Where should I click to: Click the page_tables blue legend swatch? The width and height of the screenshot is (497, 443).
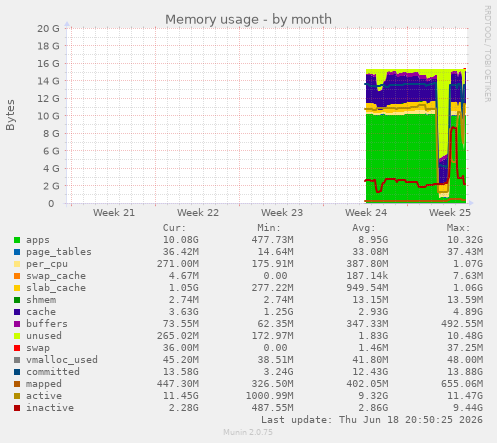coord(17,252)
